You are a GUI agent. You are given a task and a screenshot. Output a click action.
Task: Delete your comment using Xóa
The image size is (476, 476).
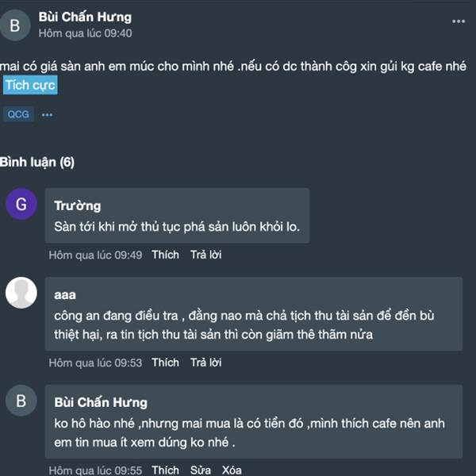[232, 470]
